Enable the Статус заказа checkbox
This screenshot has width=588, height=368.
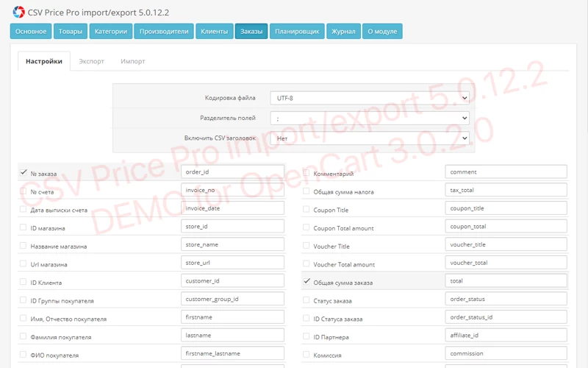click(306, 300)
